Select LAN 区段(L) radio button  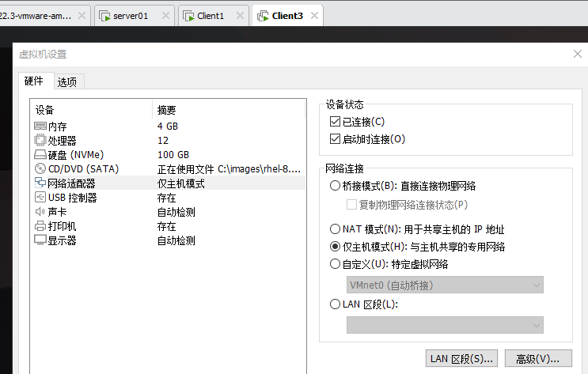click(335, 304)
